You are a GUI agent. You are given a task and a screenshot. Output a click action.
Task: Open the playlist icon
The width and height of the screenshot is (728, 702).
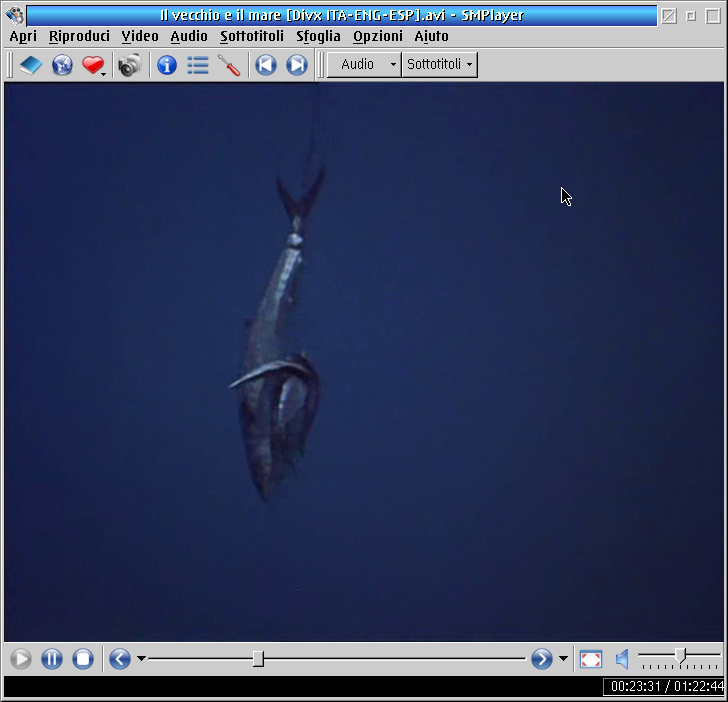pyautogui.click(x=198, y=66)
